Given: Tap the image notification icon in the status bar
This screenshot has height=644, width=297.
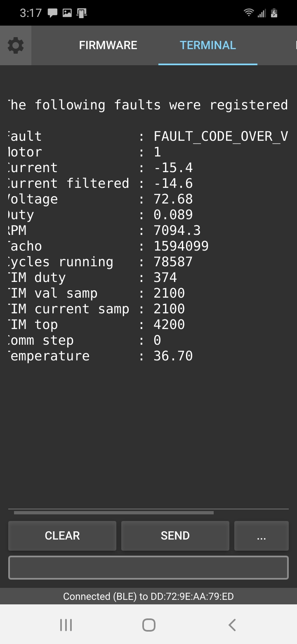Looking at the screenshot, I should 67,13.
